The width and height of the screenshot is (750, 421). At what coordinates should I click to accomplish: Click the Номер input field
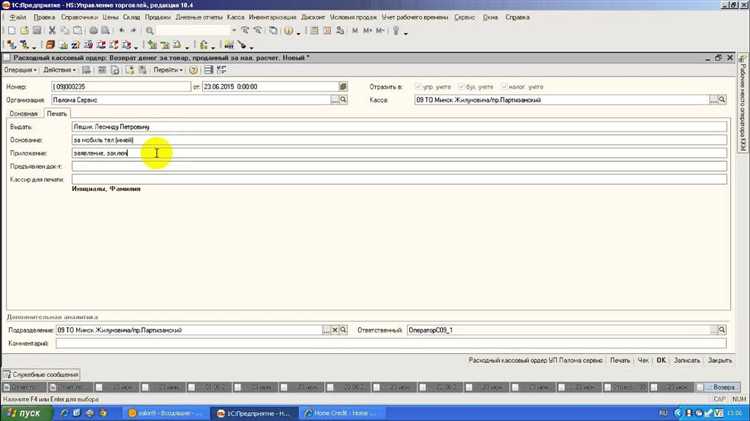121,87
